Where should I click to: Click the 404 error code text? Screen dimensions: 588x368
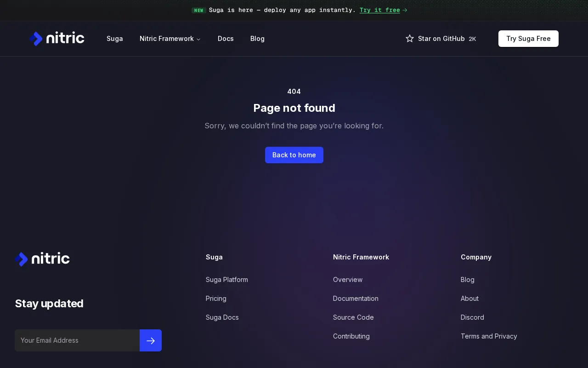click(294, 92)
